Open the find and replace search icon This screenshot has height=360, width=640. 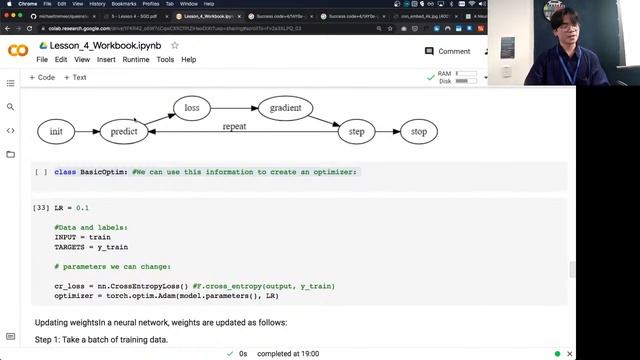[11, 107]
